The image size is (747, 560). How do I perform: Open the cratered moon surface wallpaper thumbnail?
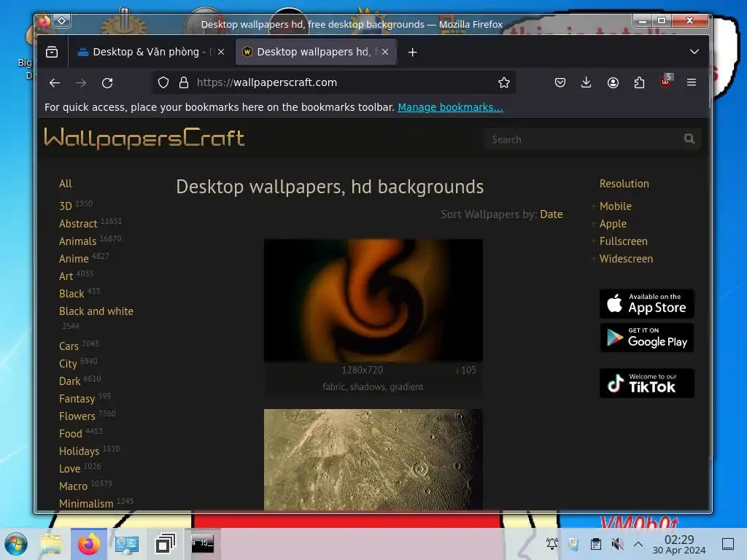pyautogui.click(x=373, y=459)
